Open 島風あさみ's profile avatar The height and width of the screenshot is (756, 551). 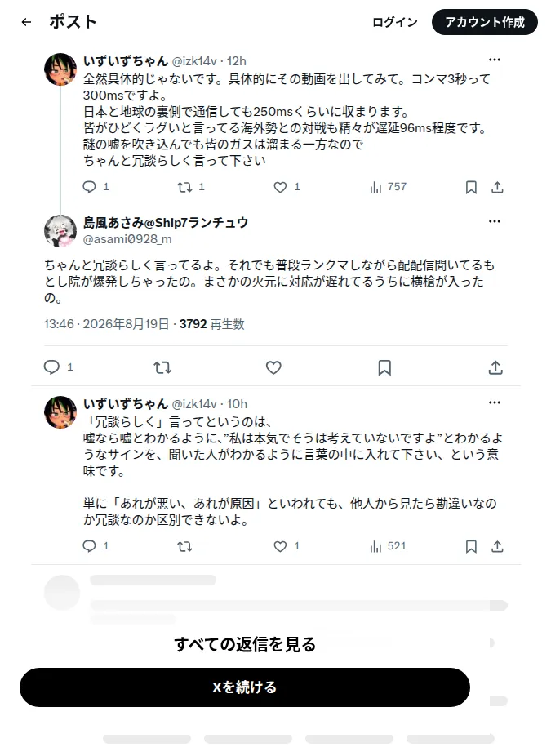tap(60, 231)
